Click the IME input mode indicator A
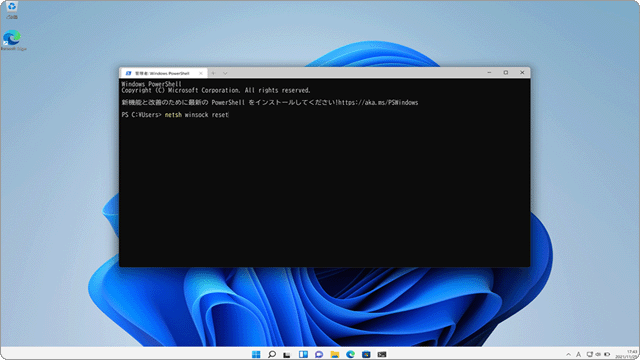This screenshot has height=360, width=640. 578,355
